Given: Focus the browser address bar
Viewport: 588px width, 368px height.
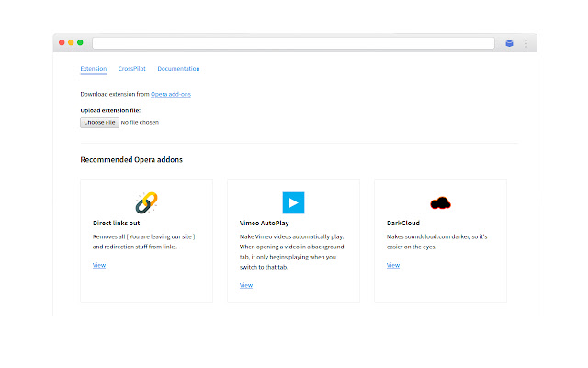Looking at the screenshot, I should point(294,43).
